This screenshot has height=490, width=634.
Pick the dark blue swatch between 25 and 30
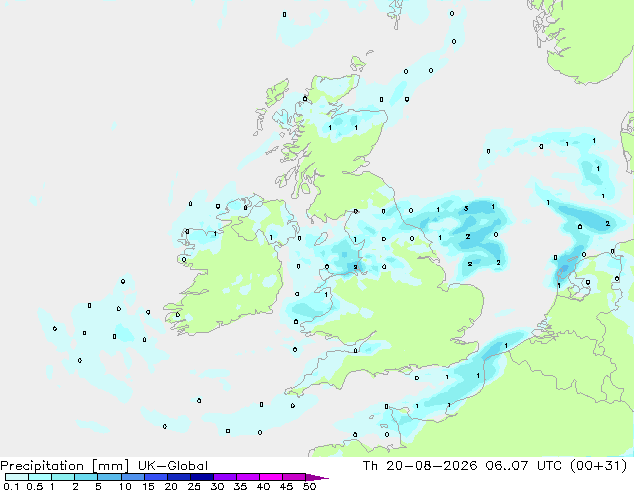pyautogui.click(x=202, y=477)
